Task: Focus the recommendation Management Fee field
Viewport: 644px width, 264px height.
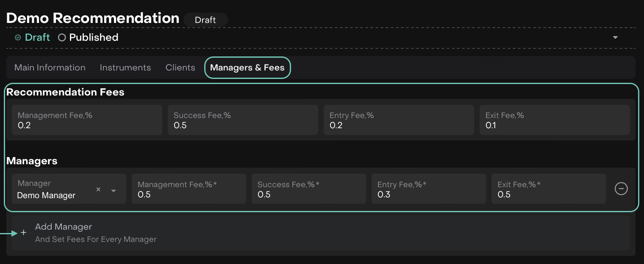Action: click(87, 121)
